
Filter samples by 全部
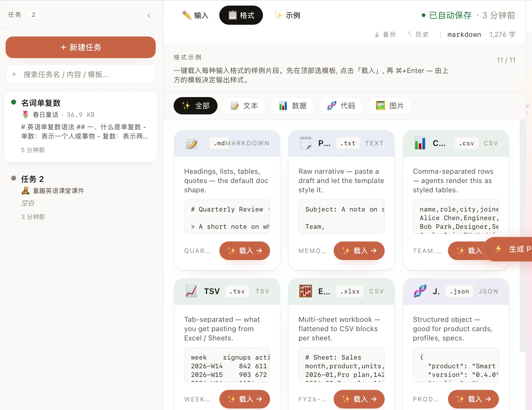pos(196,106)
